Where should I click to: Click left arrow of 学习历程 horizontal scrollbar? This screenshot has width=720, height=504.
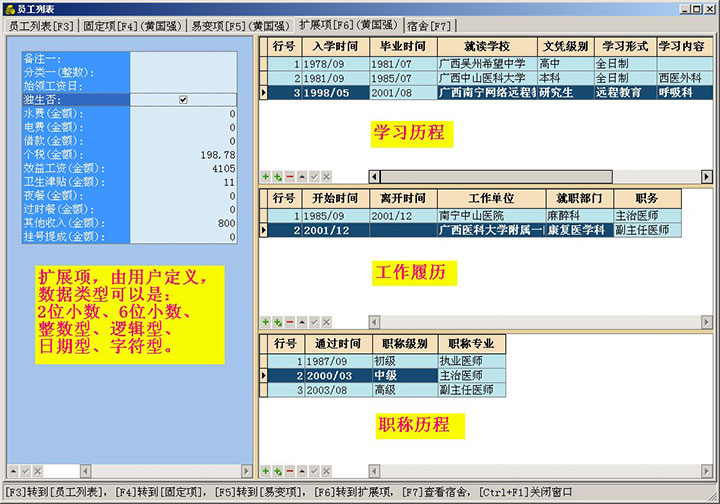(x=374, y=176)
